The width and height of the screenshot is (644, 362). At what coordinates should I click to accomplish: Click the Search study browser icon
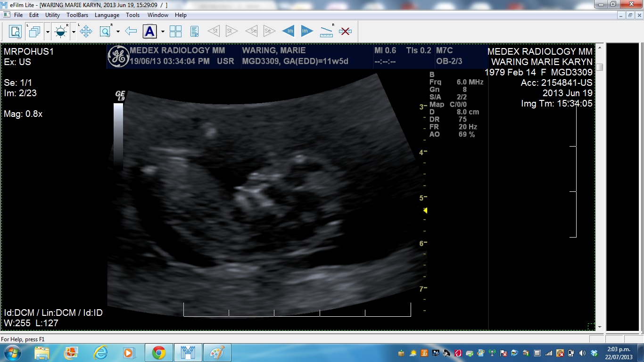point(16,32)
